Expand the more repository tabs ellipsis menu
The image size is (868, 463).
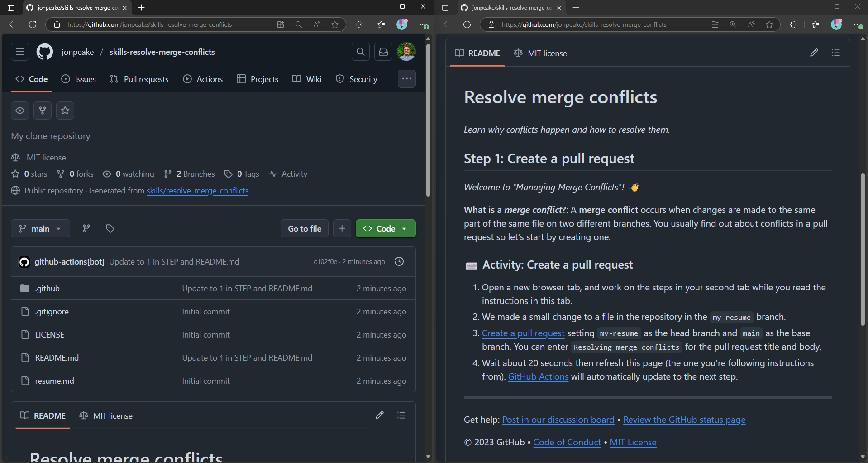point(407,79)
